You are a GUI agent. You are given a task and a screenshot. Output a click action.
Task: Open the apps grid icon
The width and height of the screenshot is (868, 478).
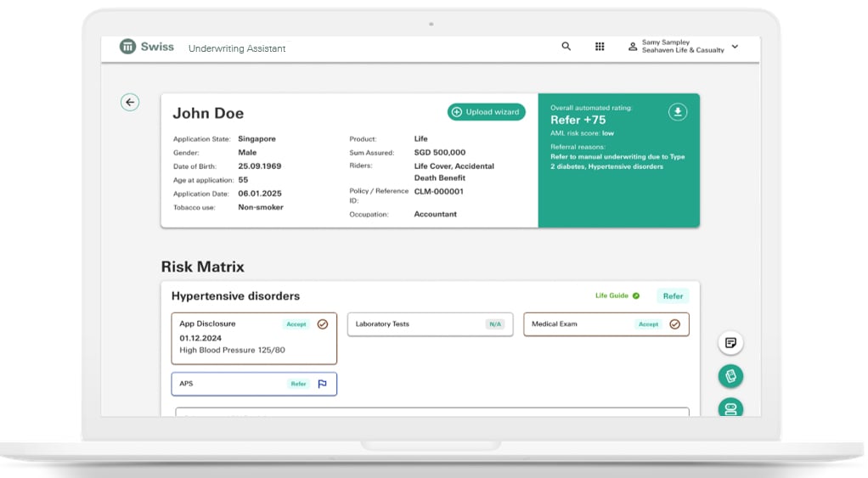pyautogui.click(x=600, y=47)
